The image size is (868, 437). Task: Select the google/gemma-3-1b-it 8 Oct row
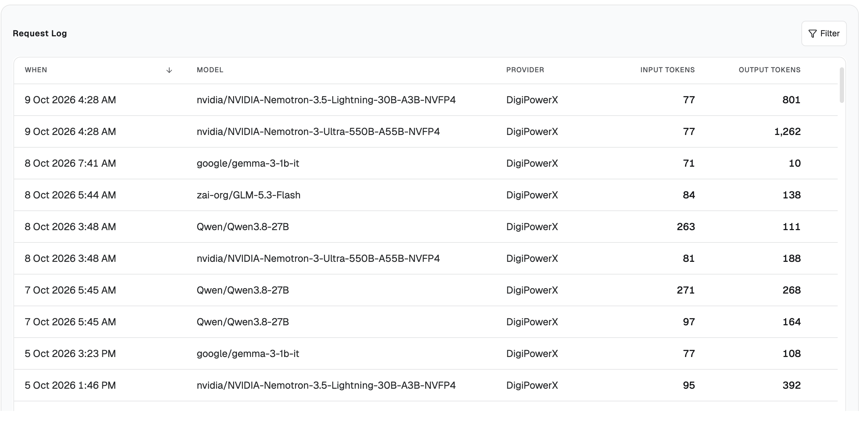pos(426,163)
